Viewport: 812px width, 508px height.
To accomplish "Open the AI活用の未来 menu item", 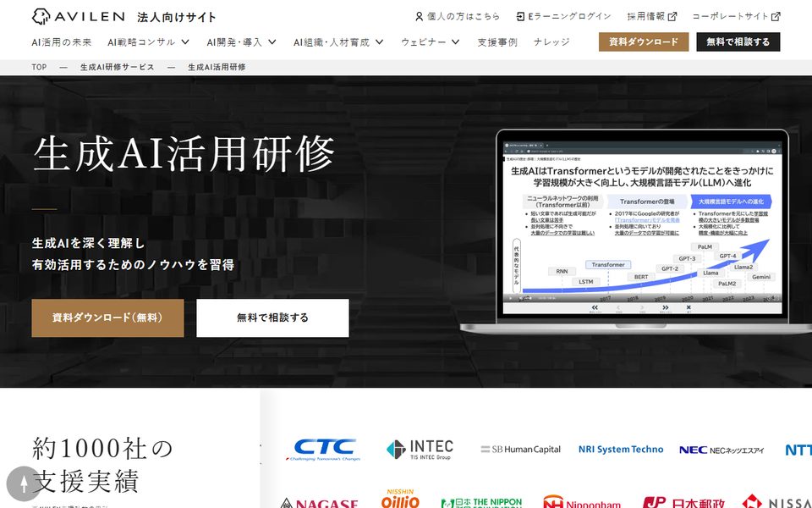I will click(x=62, y=42).
